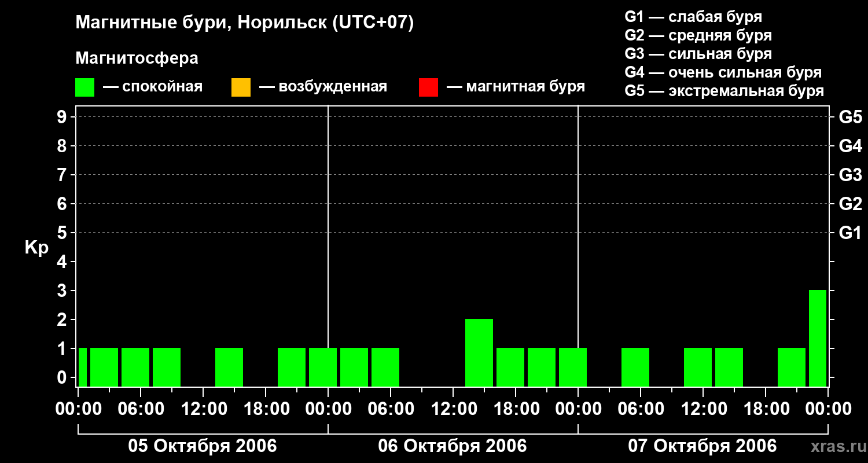Viewport: 868px width, 463px height.
Task: Click the 'Kp' axis title
Action: [37, 248]
